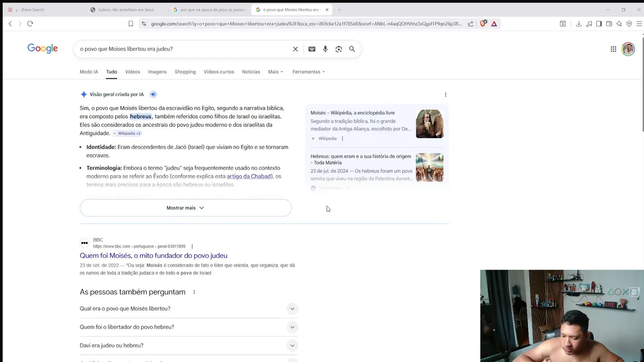Expand 'Qual era o povo que Moisés libertou?'

tap(189, 309)
